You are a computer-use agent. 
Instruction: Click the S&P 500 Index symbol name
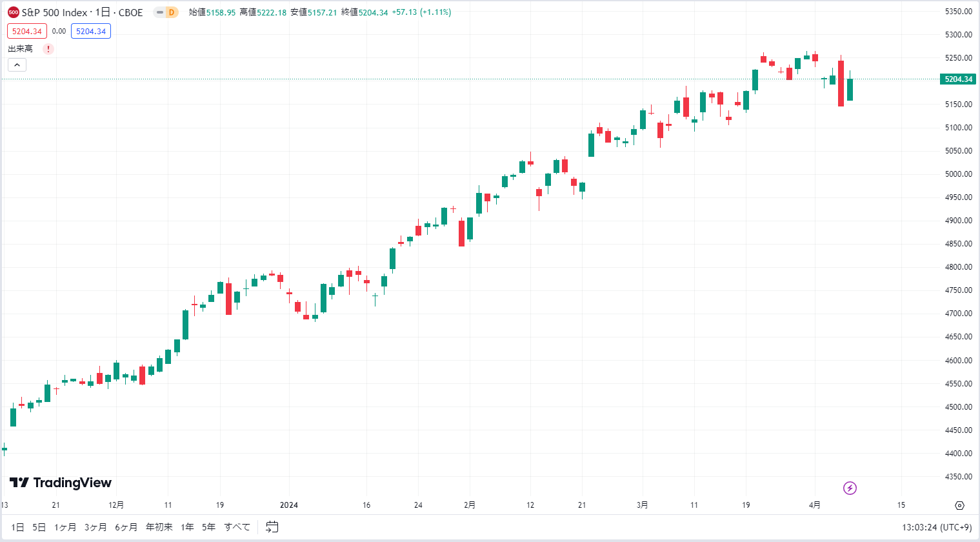tap(55, 12)
